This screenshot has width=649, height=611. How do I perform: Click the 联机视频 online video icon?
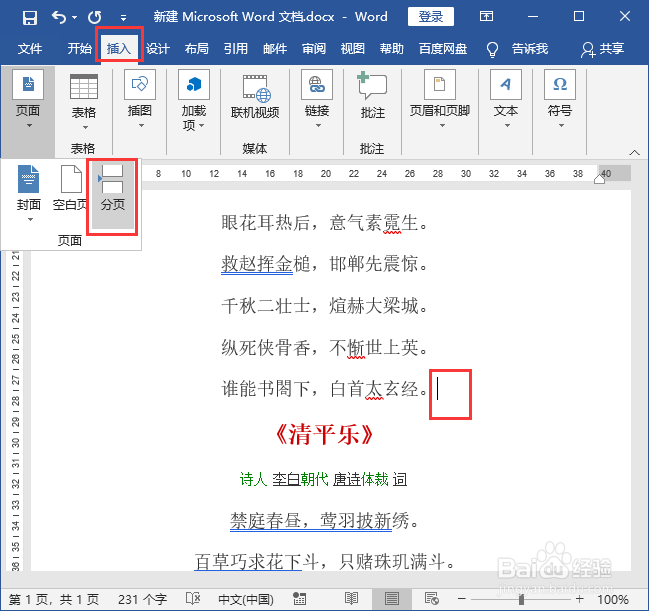point(256,88)
